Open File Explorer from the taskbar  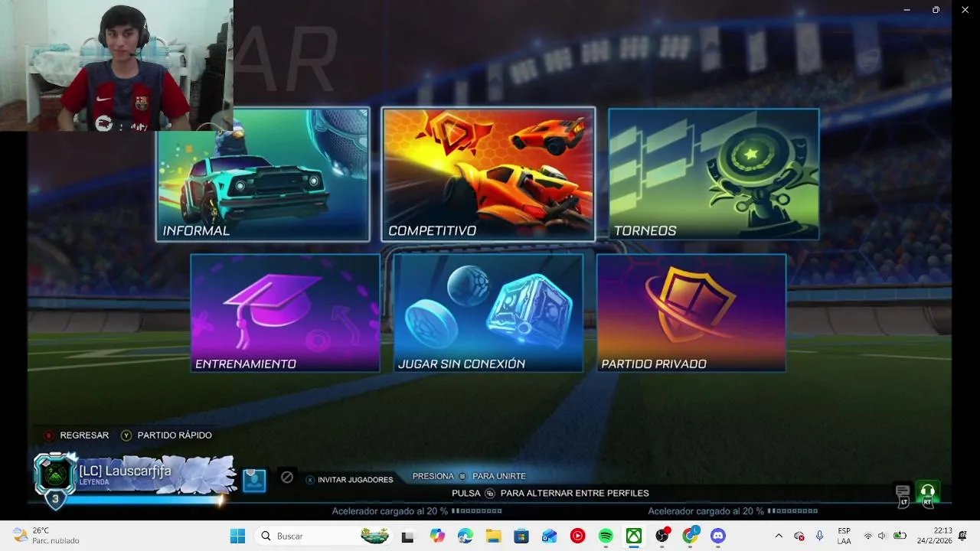tap(493, 536)
